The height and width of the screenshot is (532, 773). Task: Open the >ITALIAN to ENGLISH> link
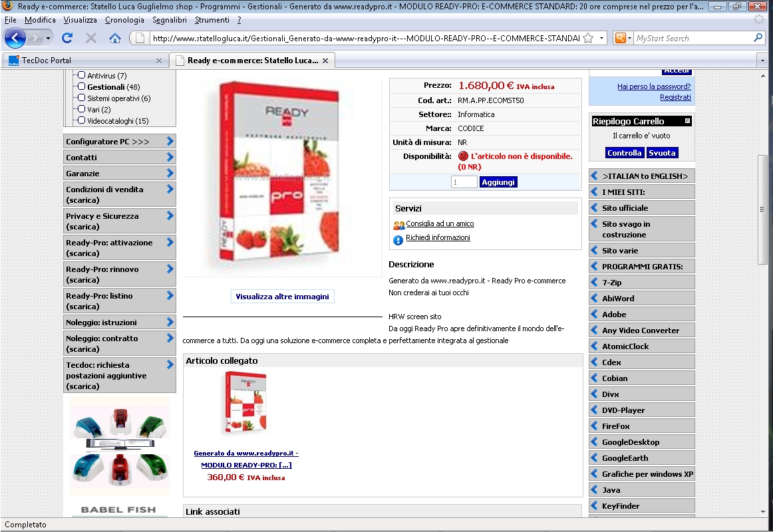(x=642, y=176)
